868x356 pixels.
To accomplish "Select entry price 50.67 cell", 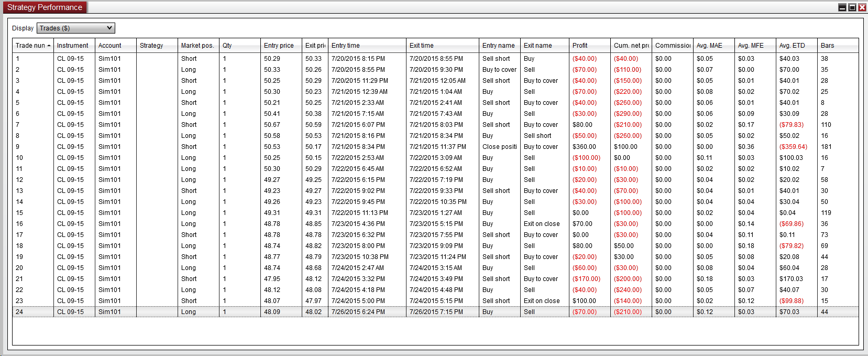I will click(272, 125).
